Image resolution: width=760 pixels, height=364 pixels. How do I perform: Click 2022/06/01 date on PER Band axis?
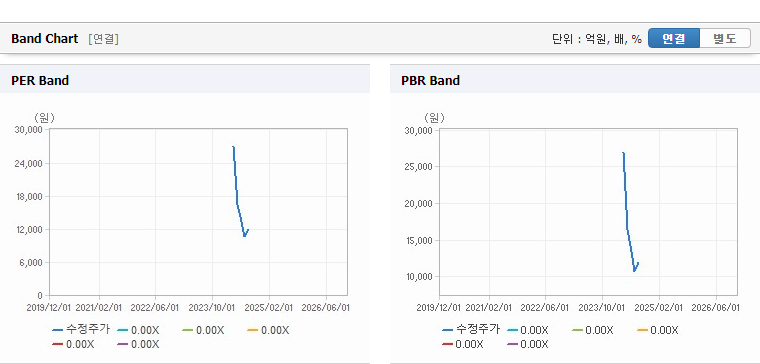click(x=155, y=308)
